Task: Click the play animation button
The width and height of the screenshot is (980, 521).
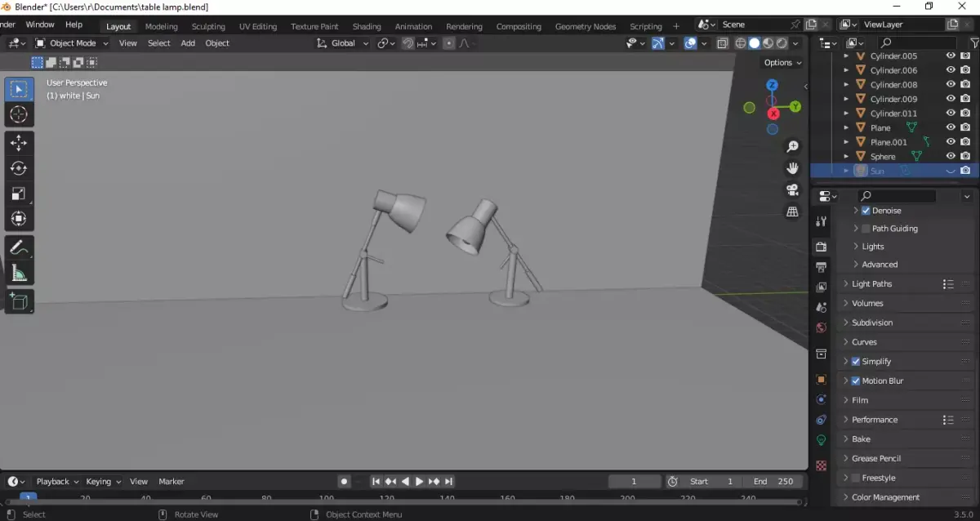Action: [420, 482]
